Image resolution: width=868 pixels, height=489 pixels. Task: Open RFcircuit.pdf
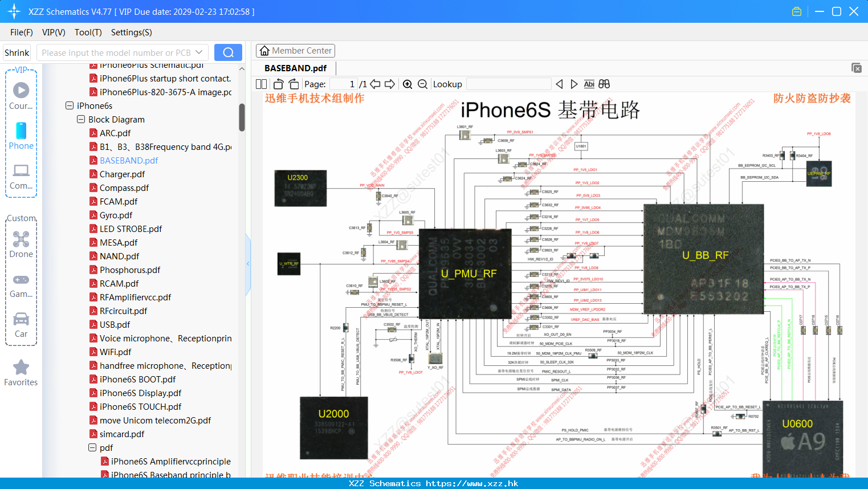coord(123,311)
